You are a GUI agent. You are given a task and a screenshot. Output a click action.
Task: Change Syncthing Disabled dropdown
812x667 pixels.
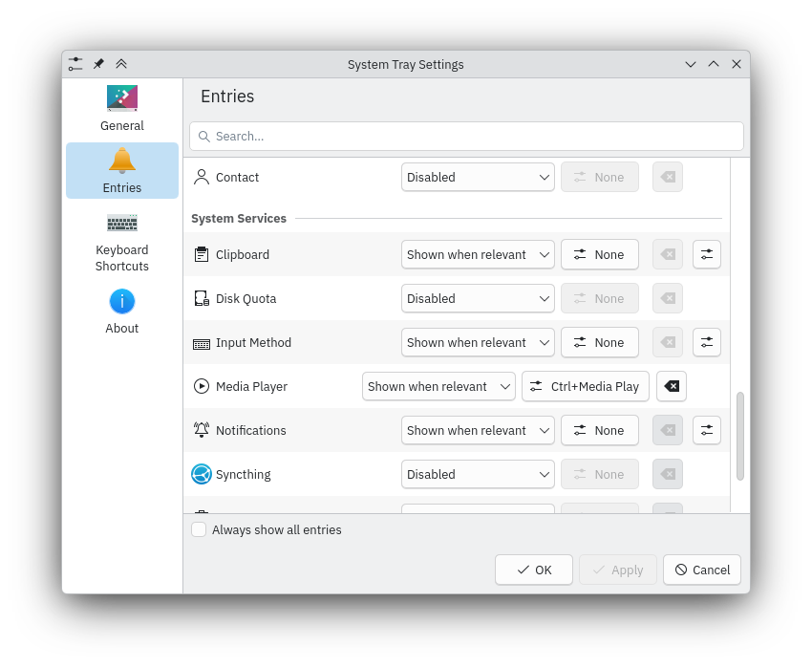[478, 474]
